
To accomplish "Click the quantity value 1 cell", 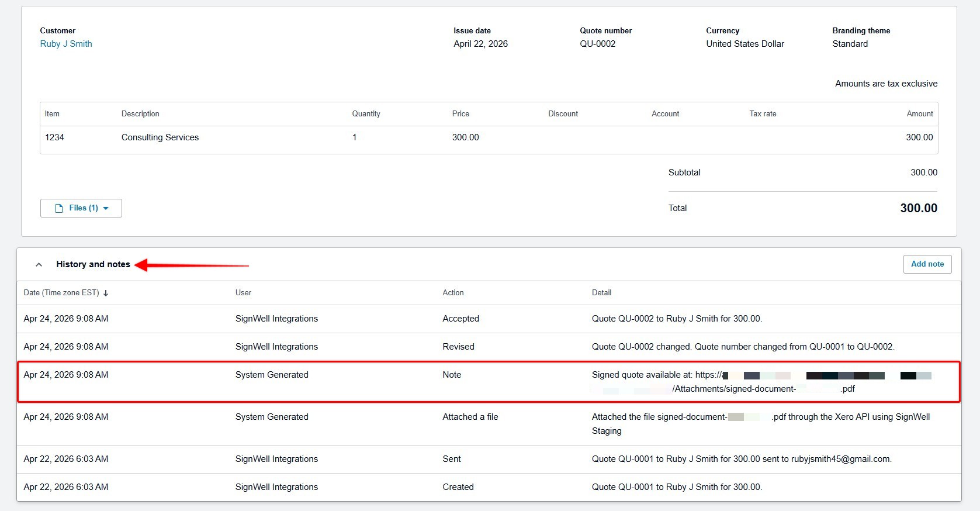I will coord(354,137).
